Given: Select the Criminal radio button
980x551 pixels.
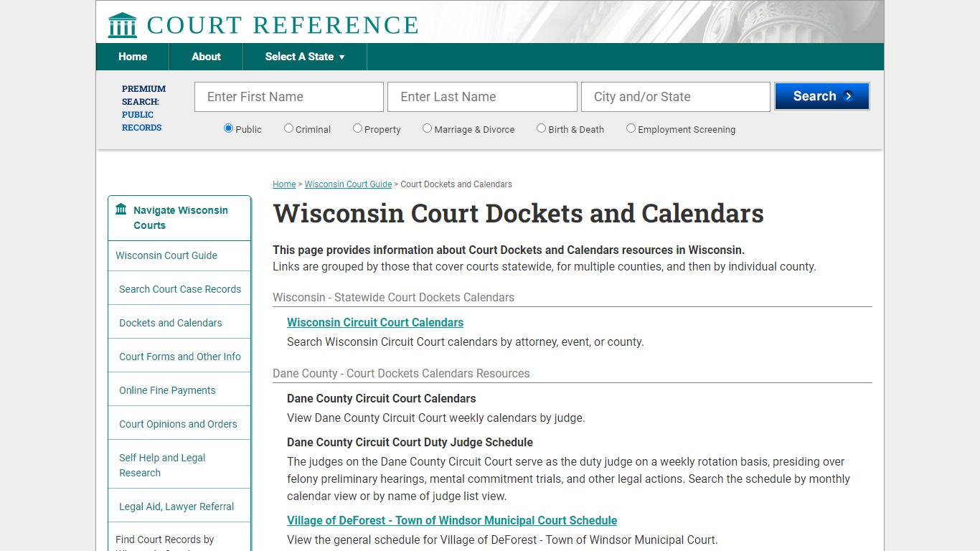Looking at the screenshot, I should pyautogui.click(x=288, y=128).
